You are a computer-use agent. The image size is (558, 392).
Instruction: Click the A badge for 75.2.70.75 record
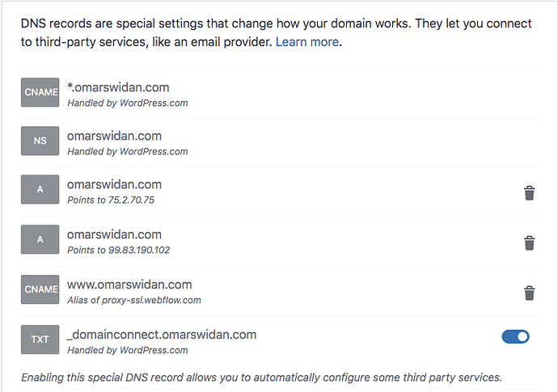[x=40, y=189]
